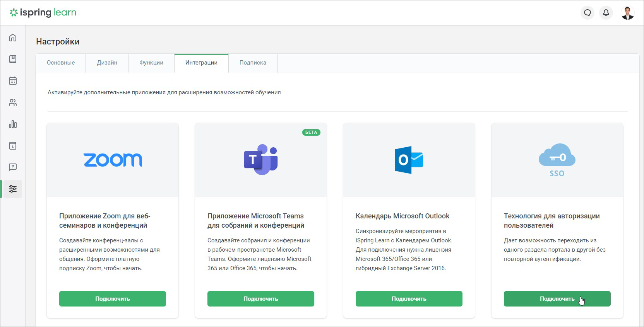
Task: Connect Microsoft Outlook calendar with Подключить
Action: (409, 299)
